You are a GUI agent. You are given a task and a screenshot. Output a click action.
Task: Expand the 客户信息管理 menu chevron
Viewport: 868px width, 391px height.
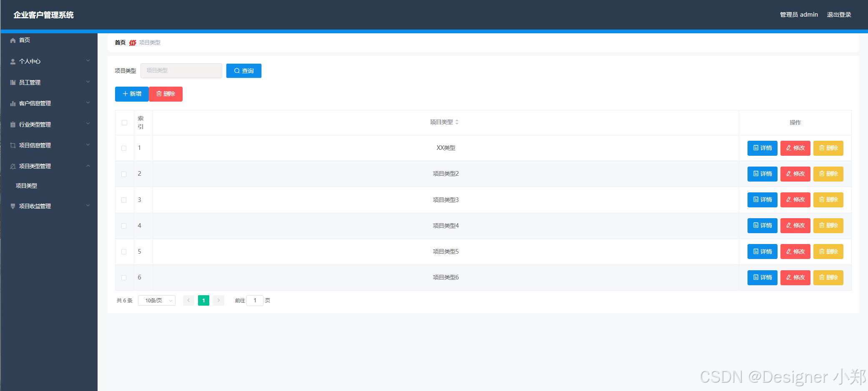click(x=88, y=103)
